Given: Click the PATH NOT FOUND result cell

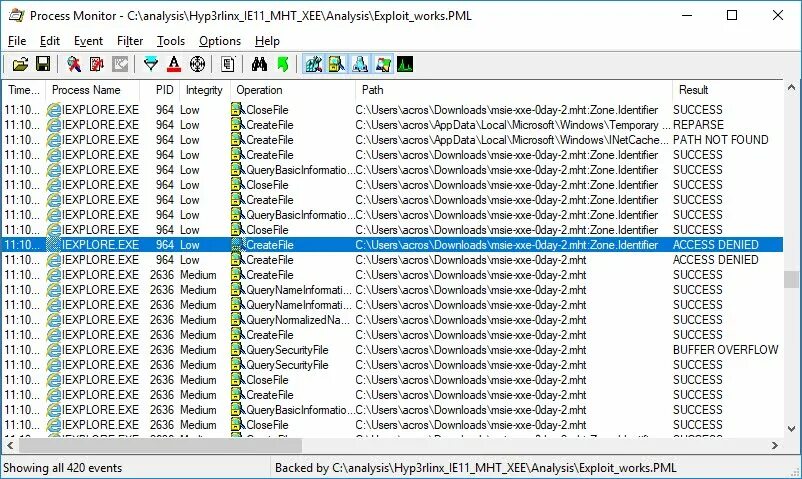Looking at the screenshot, I should click(x=721, y=140).
